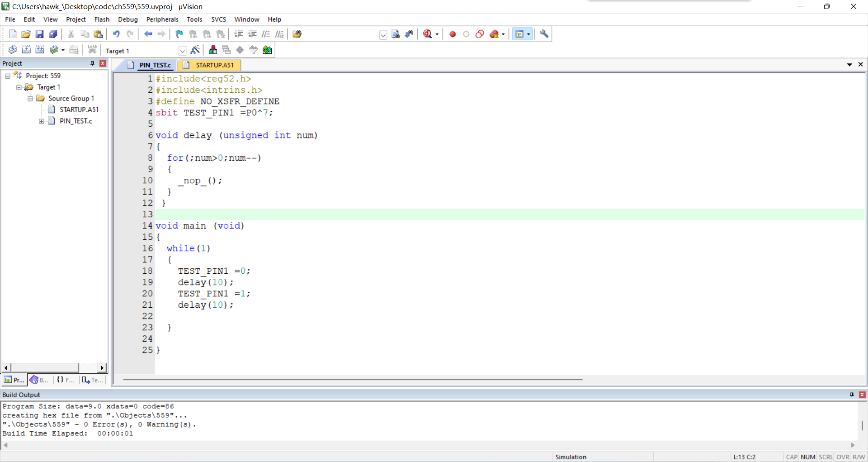Open the find text combo box dropdown

tap(383, 35)
